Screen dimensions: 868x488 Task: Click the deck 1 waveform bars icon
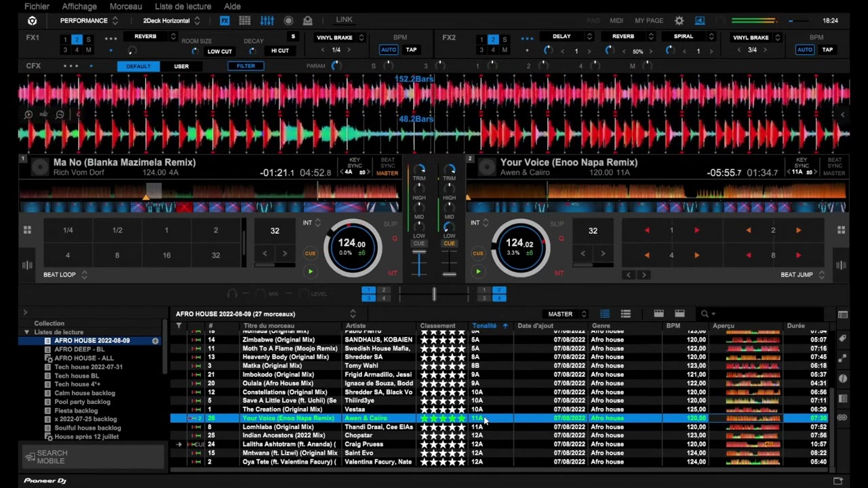pyautogui.click(x=27, y=266)
